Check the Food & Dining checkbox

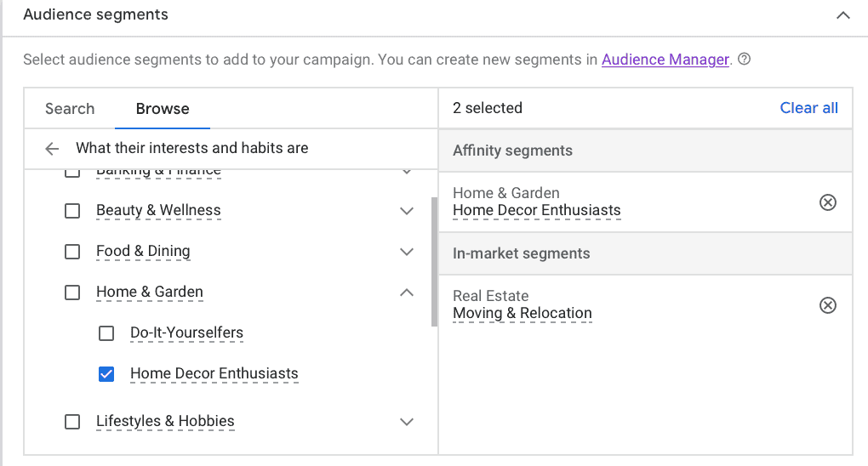pos(72,252)
